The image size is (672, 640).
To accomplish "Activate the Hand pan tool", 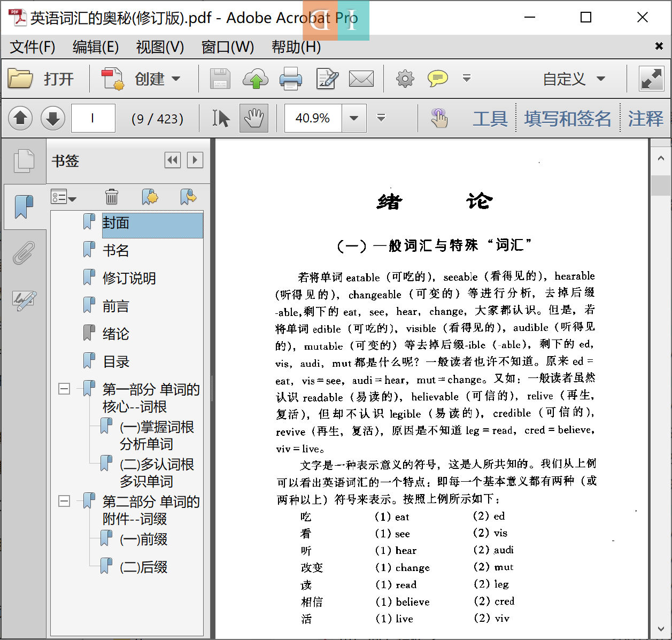I will coord(254,118).
